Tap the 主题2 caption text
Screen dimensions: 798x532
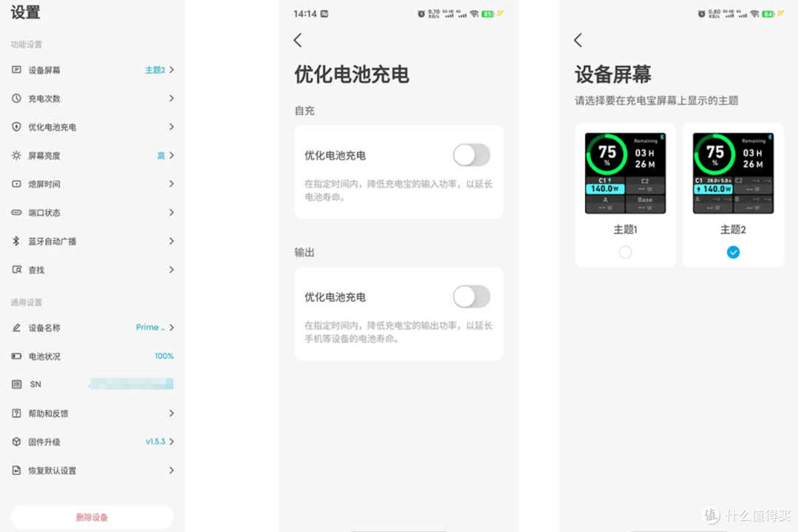pos(733,230)
